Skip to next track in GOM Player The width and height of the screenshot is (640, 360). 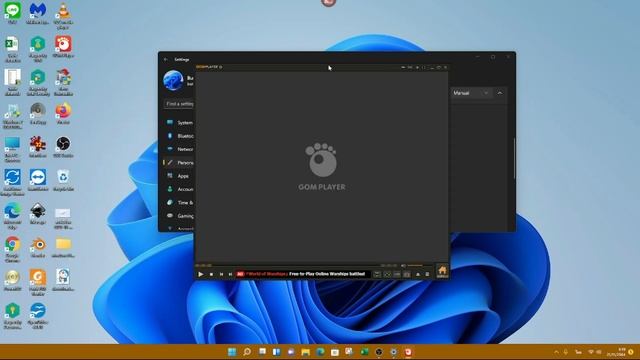point(230,274)
